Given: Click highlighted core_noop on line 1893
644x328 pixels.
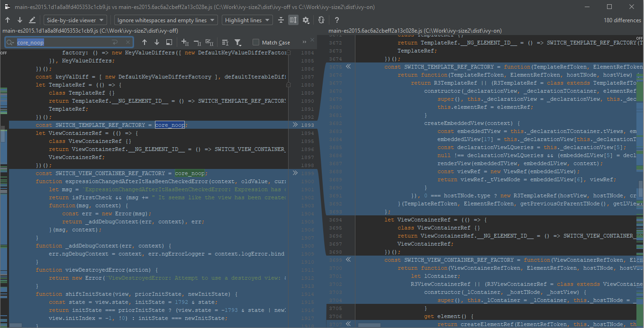Looking at the screenshot, I should (170, 125).
